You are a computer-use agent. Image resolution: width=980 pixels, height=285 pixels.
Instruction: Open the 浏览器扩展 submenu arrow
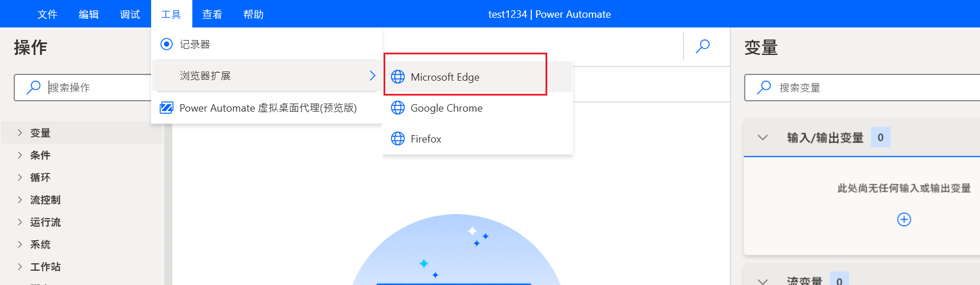coord(373,76)
